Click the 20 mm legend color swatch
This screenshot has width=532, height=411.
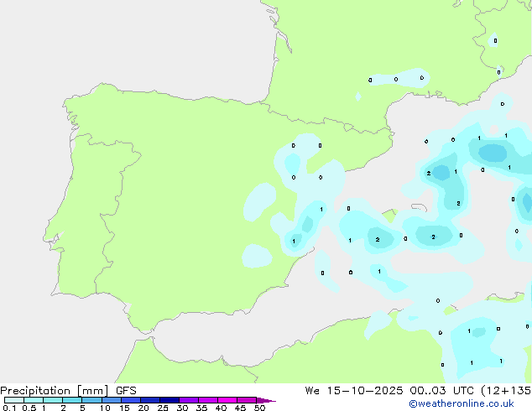149,400
